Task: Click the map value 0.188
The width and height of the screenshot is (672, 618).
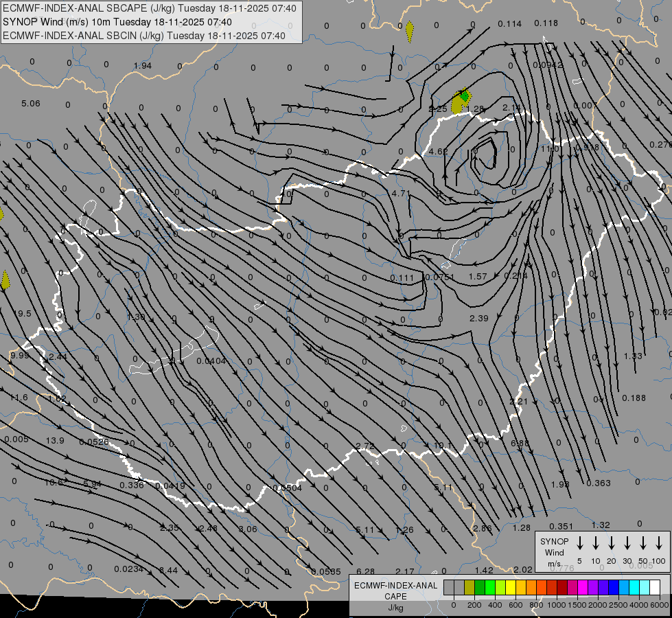Action: (634, 398)
